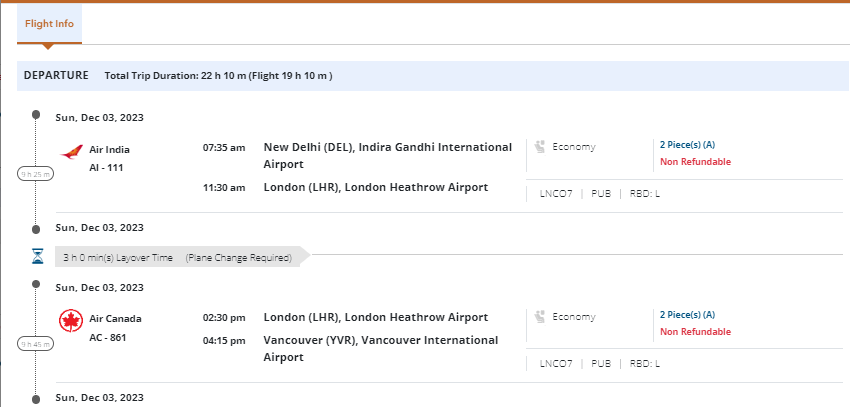850x407 pixels.
Task: Click the DEPARTURE section header
Action: [x=56, y=75]
